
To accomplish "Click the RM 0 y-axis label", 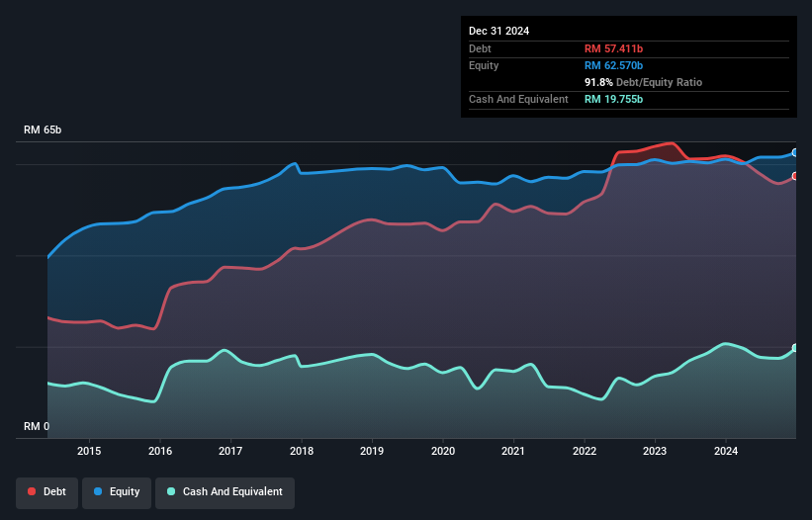I will 37,426.
